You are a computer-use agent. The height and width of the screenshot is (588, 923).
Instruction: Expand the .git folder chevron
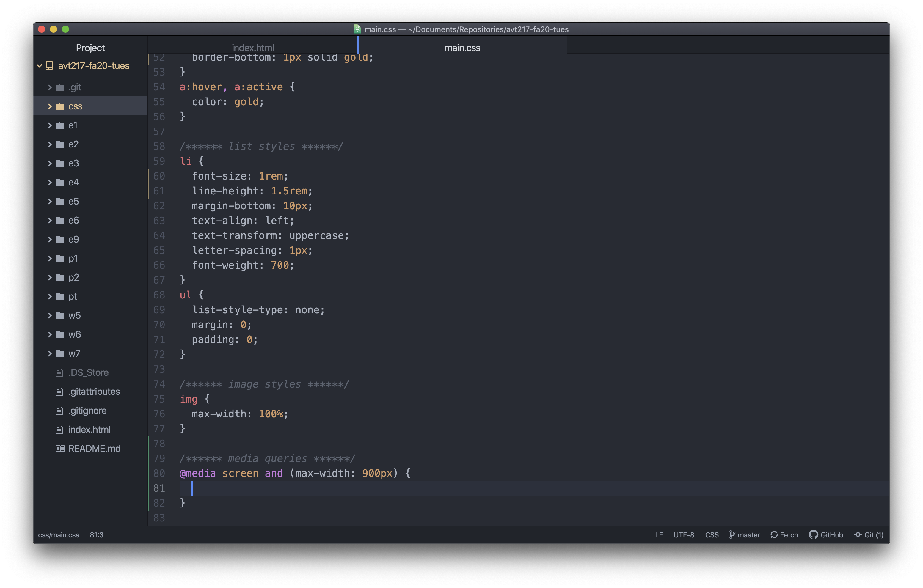(x=49, y=87)
